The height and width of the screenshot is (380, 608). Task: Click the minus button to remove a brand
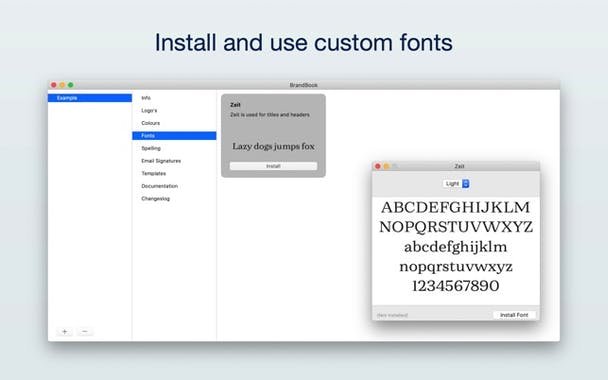pos(85,332)
